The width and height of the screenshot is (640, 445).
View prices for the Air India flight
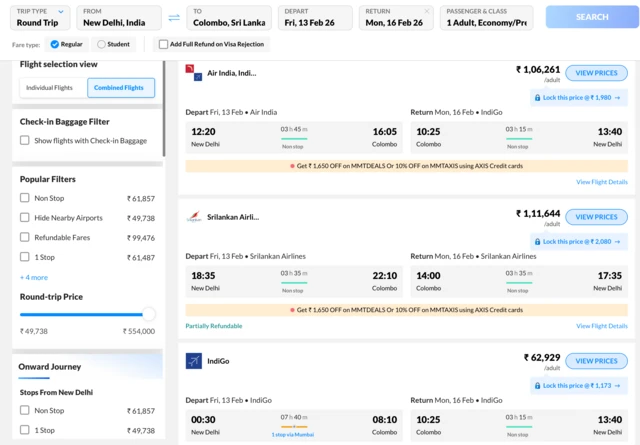[x=596, y=73]
